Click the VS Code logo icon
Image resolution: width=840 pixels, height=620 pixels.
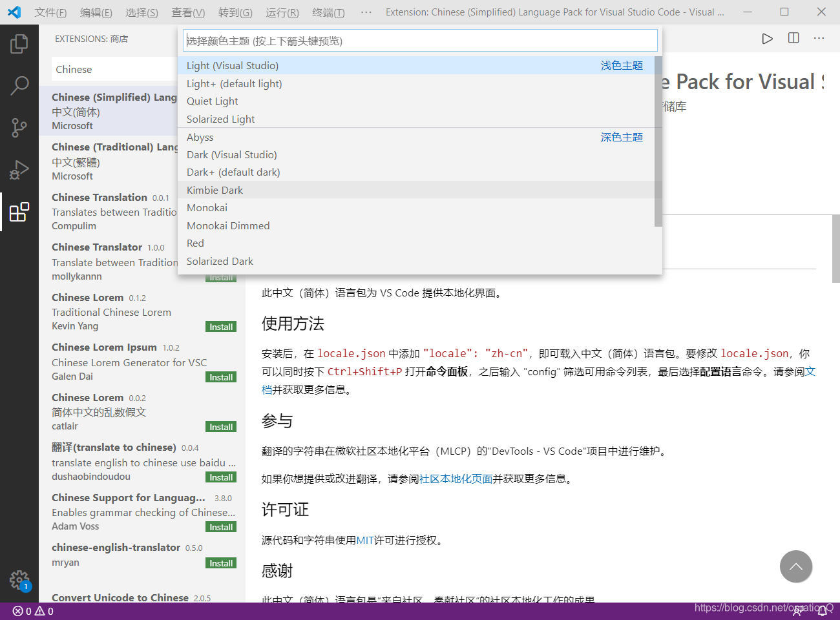click(14, 12)
